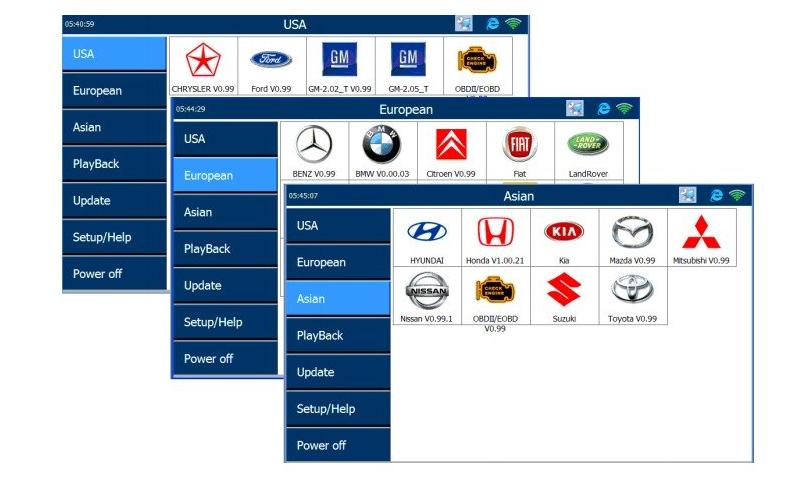
Task: Open Toyota V0.99 in Asian window
Action: [x=633, y=296]
